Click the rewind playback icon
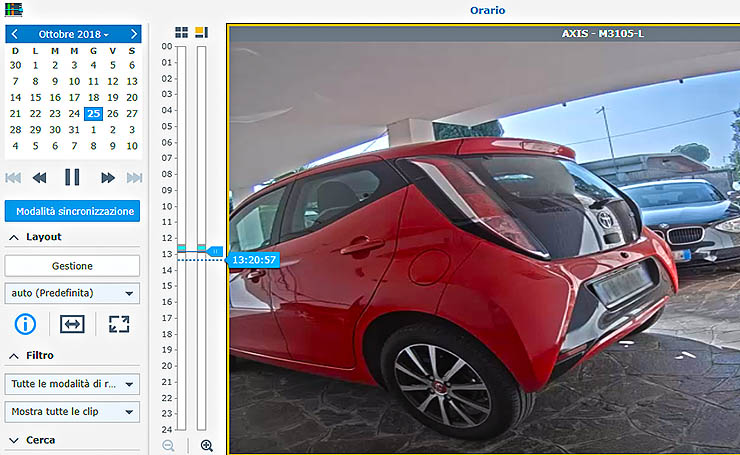 [x=40, y=178]
